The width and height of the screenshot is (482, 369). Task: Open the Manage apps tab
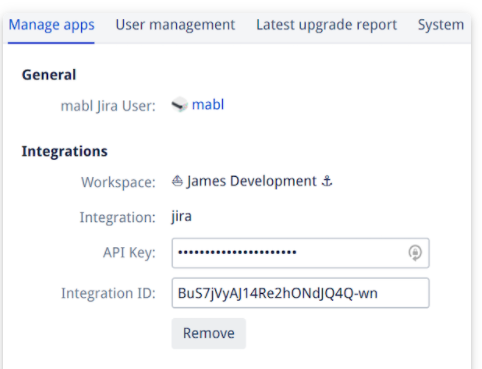51,25
